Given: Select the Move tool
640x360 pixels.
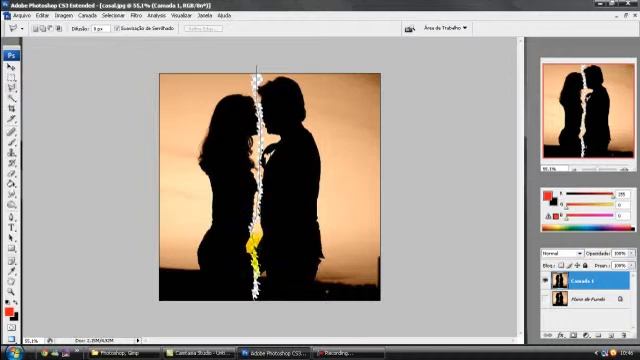Looking at the screenshot, I should tap(11, 67).
